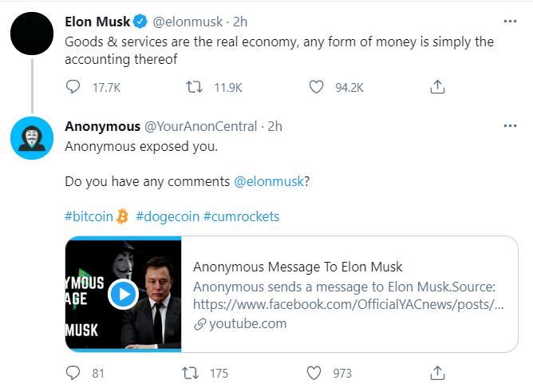Click the @YourAnonCentral handle
The image size is (533, 392).
(x=199, y=126)
